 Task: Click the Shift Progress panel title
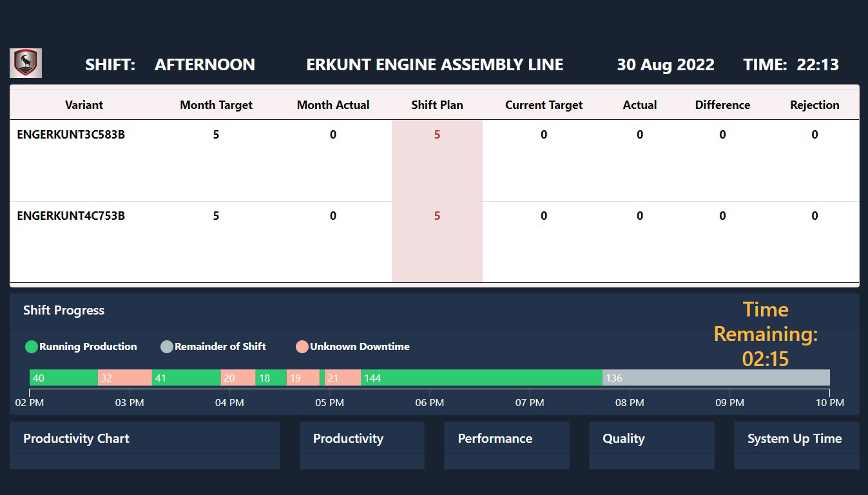pos(64,310)
